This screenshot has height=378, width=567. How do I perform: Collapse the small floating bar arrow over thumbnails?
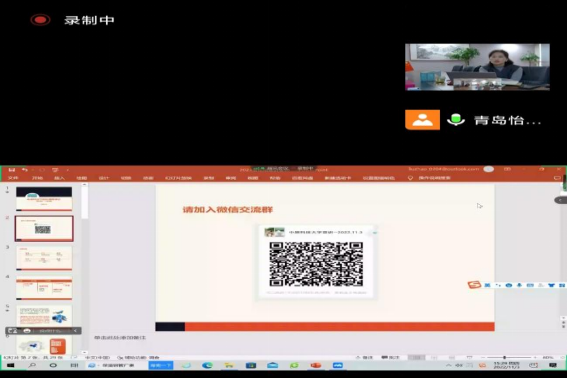pos(75,331)
